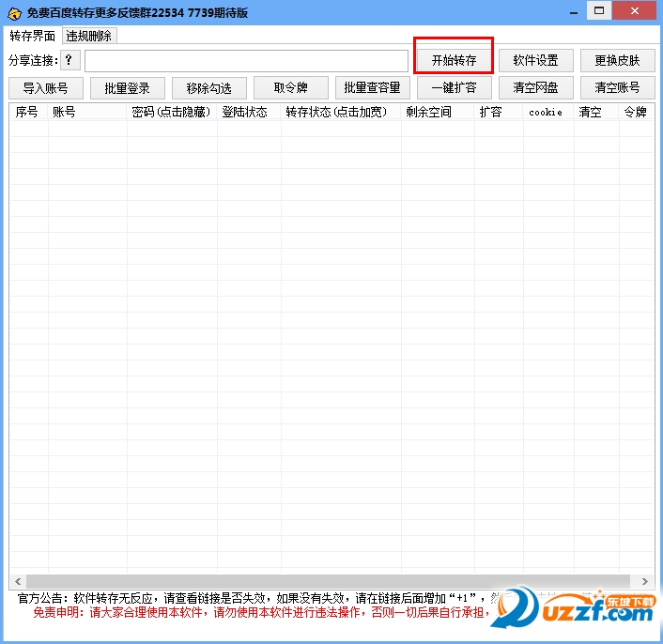Maximize the window
The image size is (663, 644).
(599, 11)
